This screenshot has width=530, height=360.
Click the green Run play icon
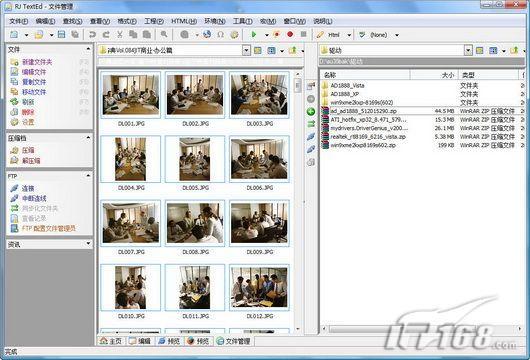254,34
